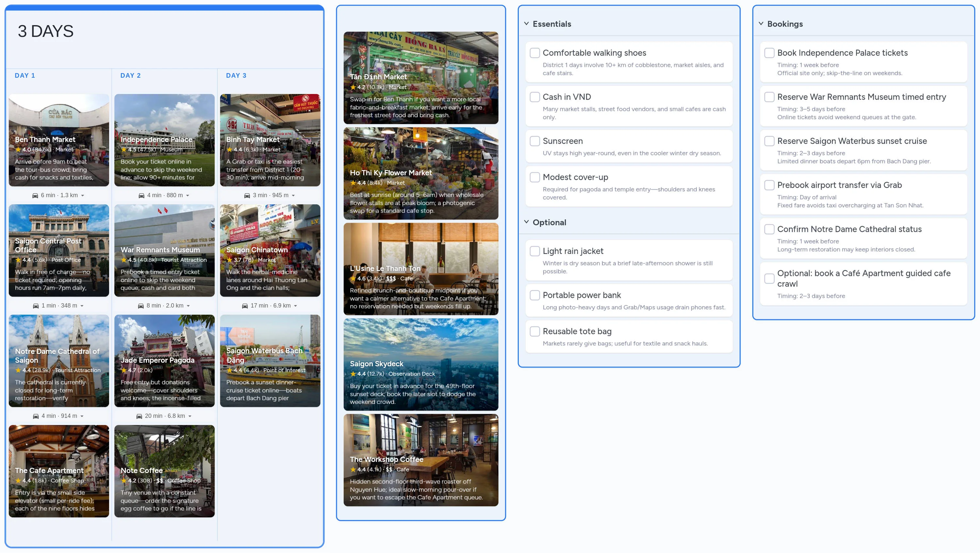This screenshot has width=980, height=553.
Task: Open The Cafe Apartment card
Action: pos(59,471)
